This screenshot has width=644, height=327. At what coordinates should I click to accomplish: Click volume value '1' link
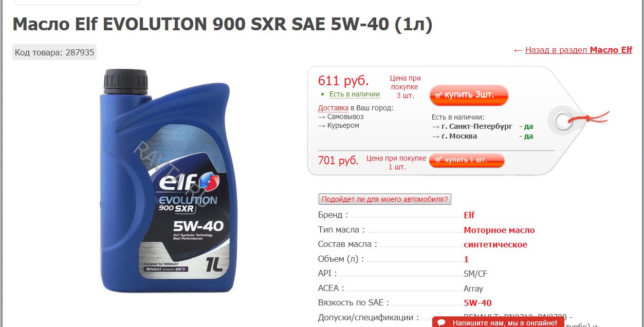[466, 259]
